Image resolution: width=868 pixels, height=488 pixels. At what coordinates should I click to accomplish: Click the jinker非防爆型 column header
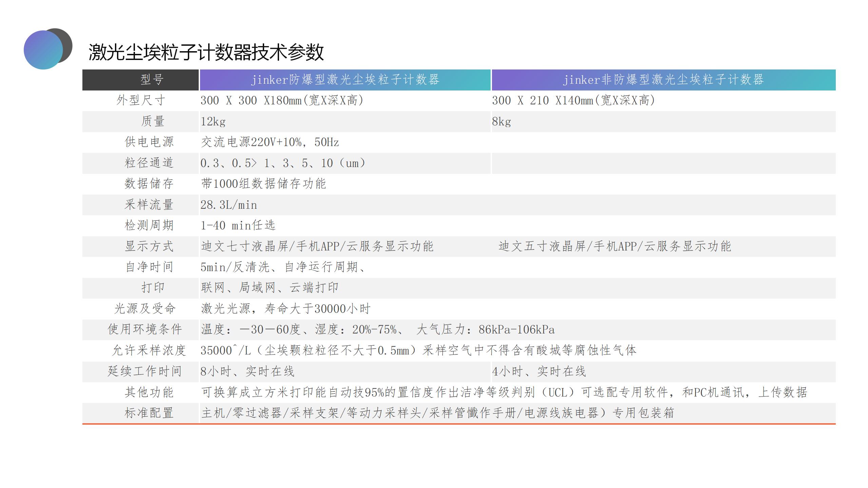[x=663, y=80]
